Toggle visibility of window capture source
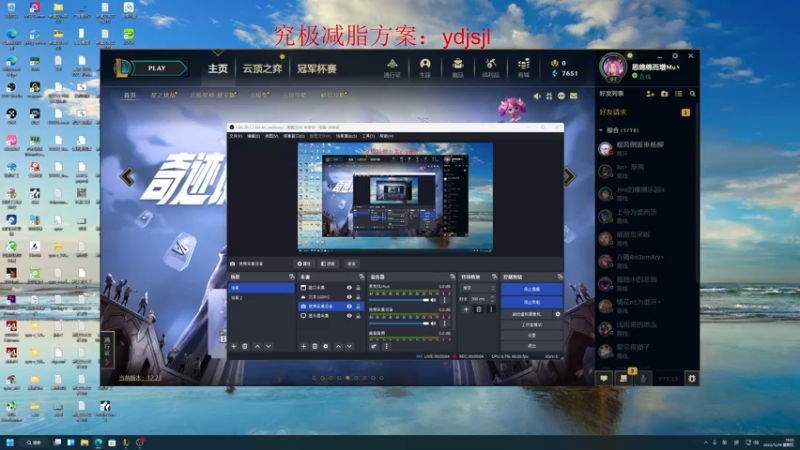The height and width of the screenshot is (450, 800). (x=349, y=288)
